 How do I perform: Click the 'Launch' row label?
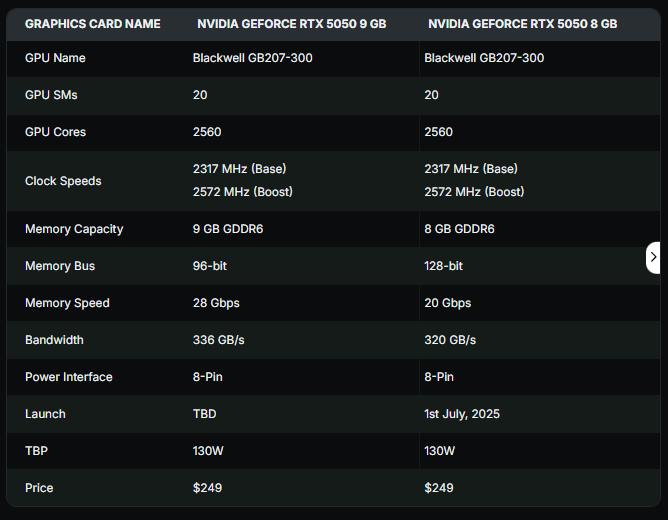45,414
